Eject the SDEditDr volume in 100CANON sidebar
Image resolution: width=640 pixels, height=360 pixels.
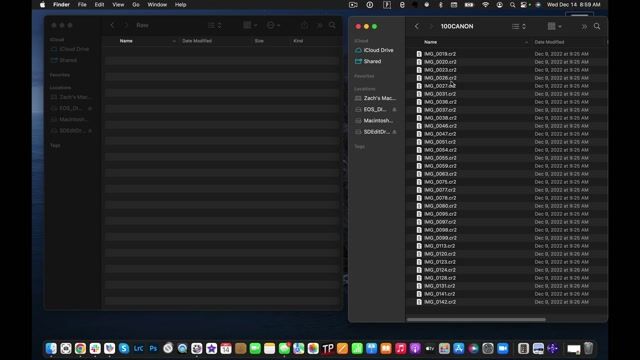click(394, 132)
